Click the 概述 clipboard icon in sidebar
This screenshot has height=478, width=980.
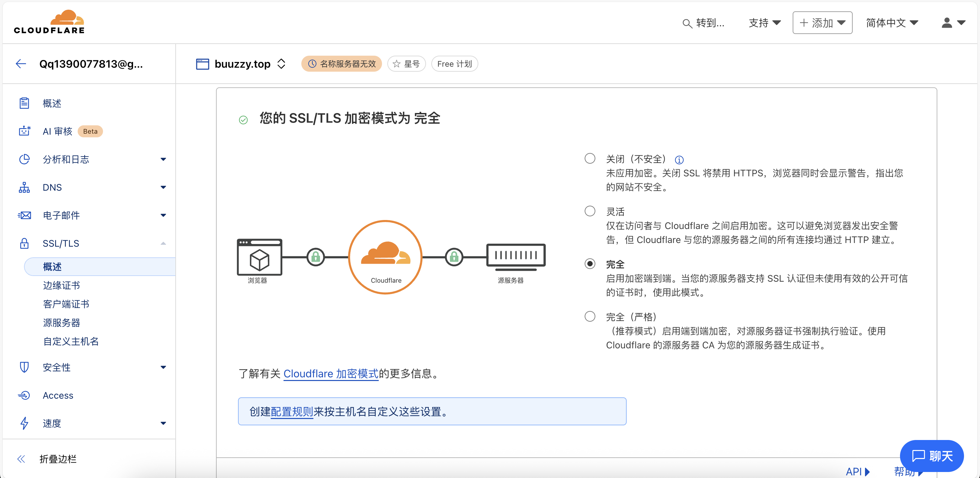[24, 103]
